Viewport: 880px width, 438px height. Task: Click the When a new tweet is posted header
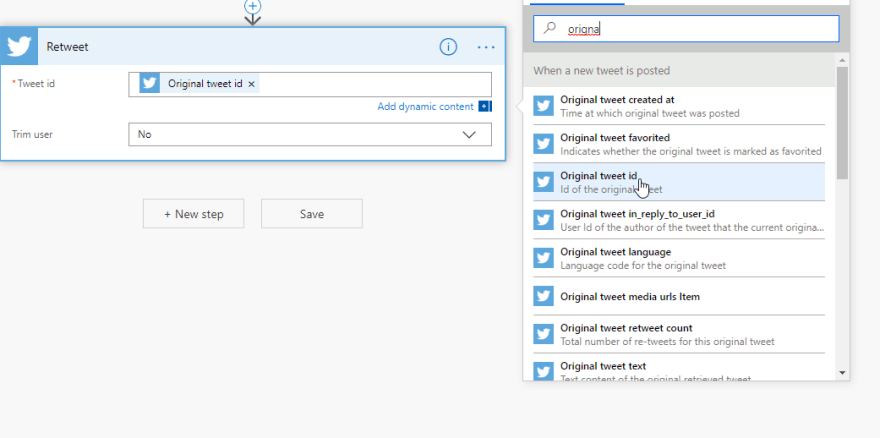pos(679,71)
